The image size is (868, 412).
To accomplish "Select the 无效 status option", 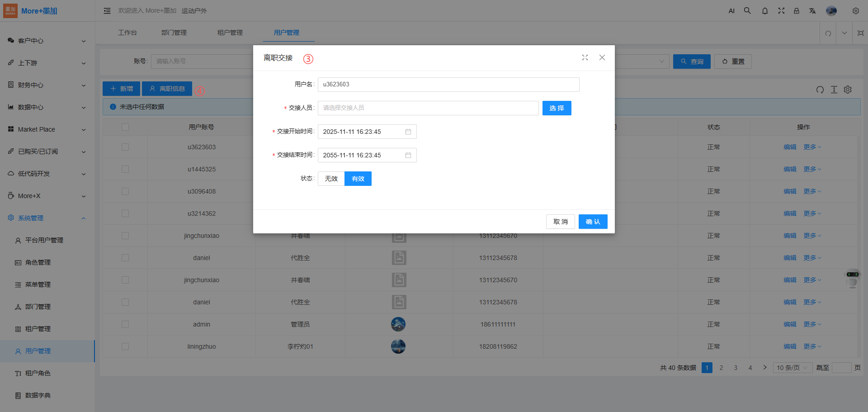I will (331, 179).
